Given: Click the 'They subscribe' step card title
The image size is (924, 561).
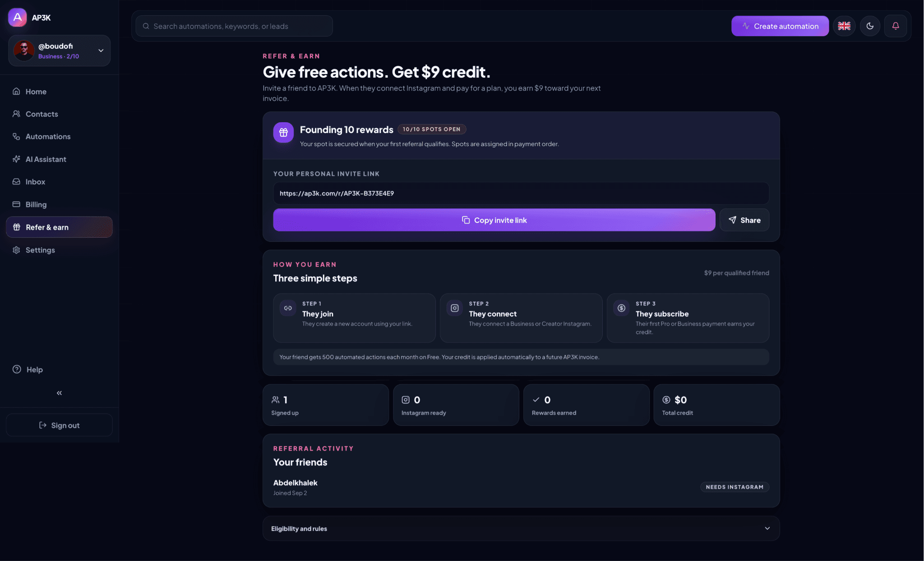Looking at the screenshot, I should 662,314.
